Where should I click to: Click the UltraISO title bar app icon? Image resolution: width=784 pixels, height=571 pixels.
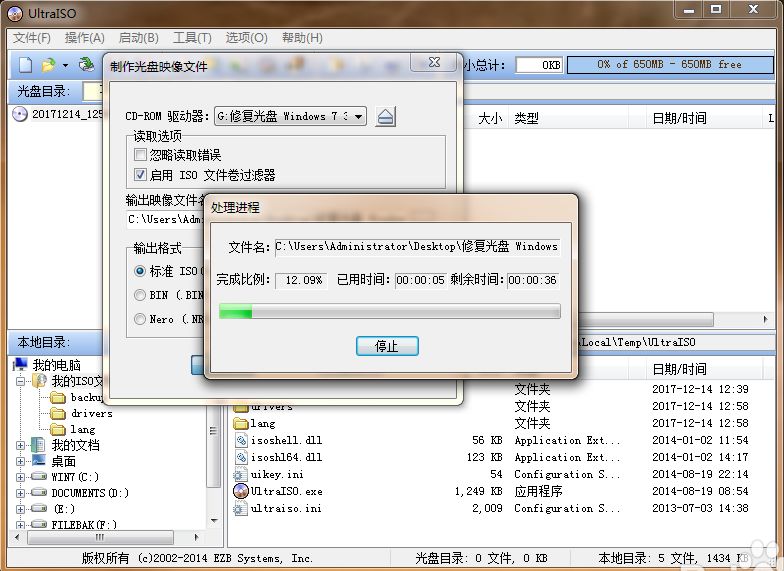tap(15, 14)
